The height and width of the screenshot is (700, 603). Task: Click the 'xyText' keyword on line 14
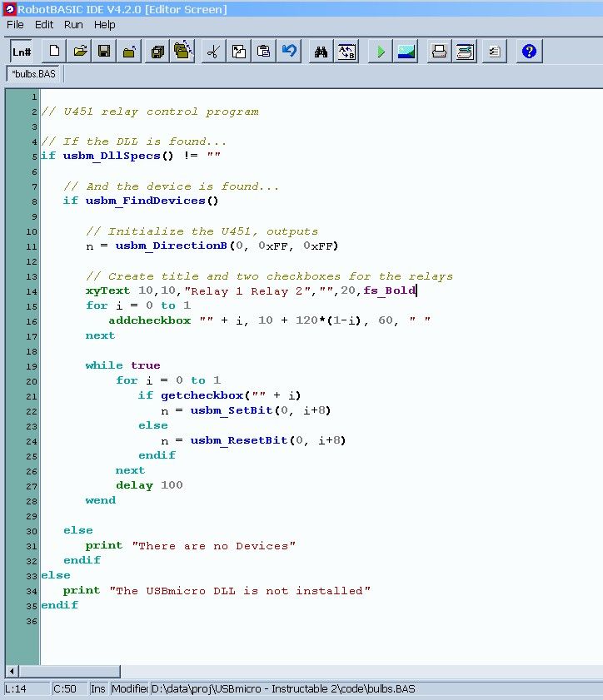pyautogui.click(x=107, y=290)
